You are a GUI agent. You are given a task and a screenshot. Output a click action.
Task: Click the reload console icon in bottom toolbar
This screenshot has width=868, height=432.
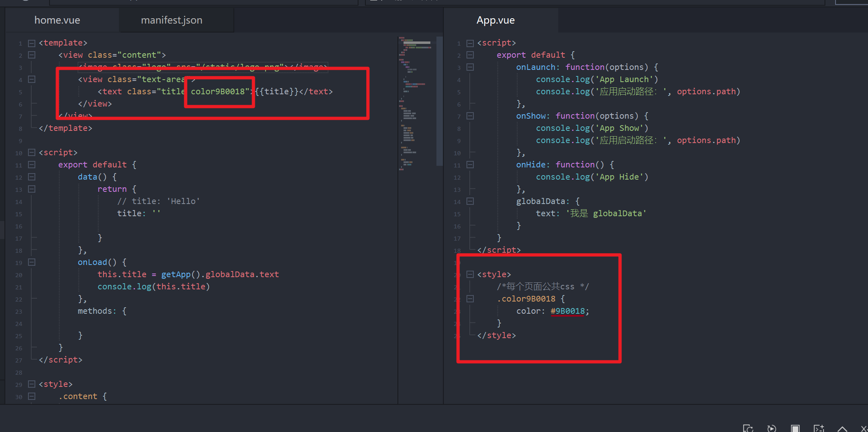[x=748, y=428]
